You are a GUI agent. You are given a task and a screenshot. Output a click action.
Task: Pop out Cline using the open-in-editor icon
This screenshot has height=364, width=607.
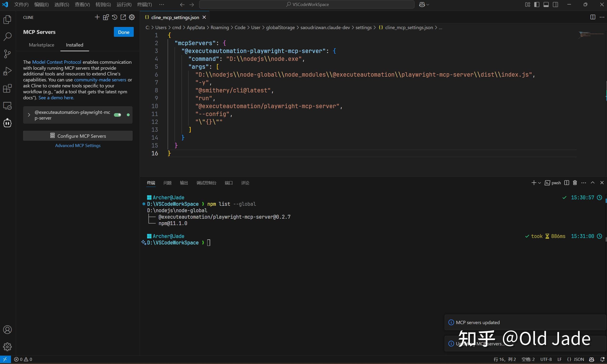click(x=123, y=17)
